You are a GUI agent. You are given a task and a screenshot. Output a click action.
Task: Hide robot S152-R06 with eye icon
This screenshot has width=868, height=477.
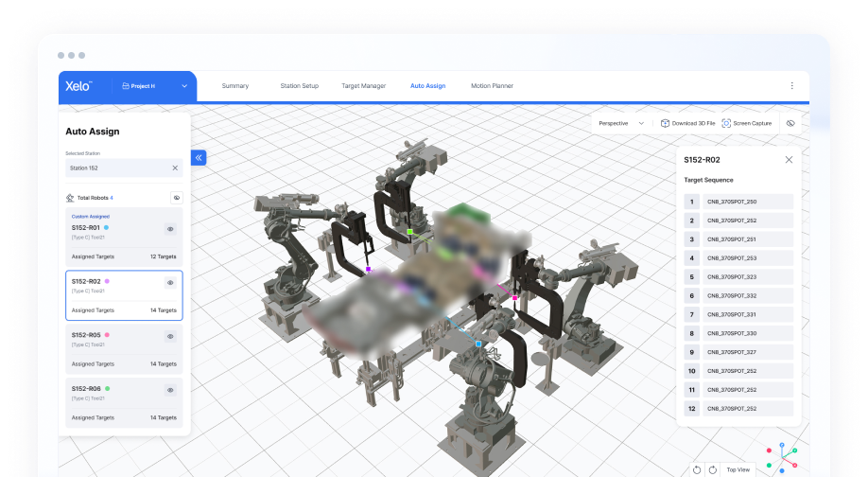(170, 389)
